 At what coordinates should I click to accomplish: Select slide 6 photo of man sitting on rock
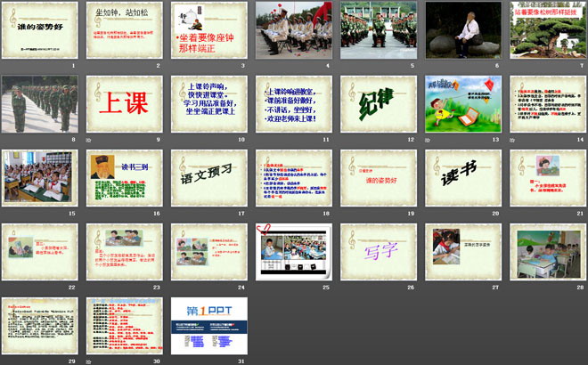pyautogui.click(x=463, y=30)
